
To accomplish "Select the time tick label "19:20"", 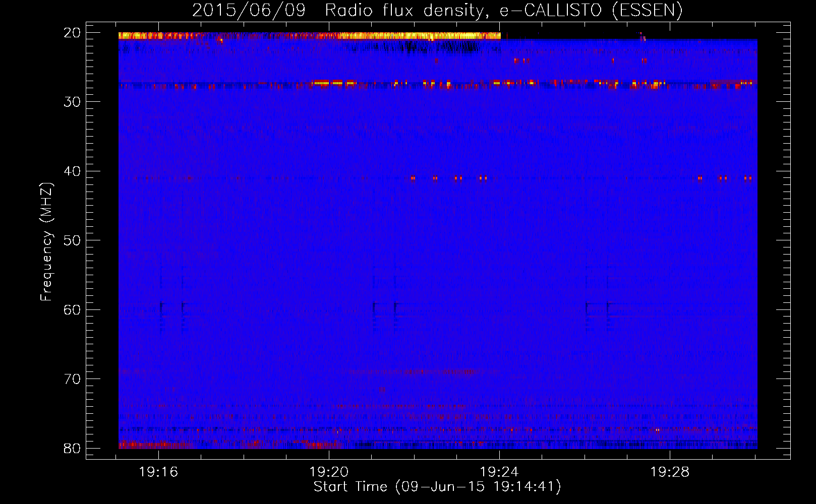I will pyautogui.click(x=329, y=472).
